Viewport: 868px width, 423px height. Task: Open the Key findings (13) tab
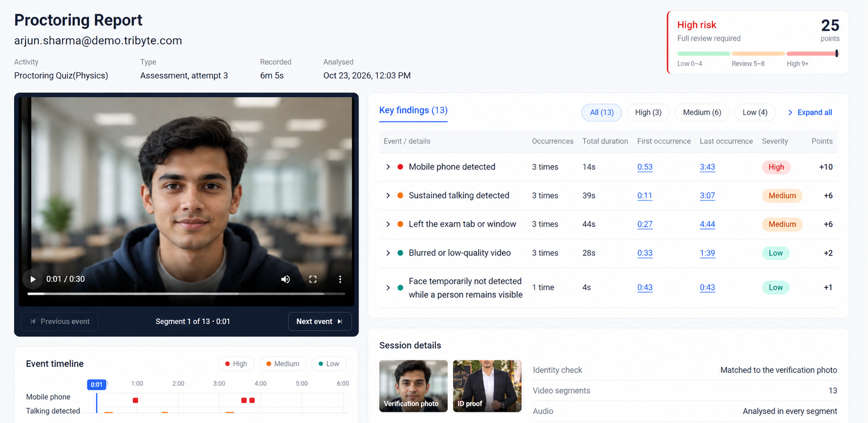[x=413, y=111]
